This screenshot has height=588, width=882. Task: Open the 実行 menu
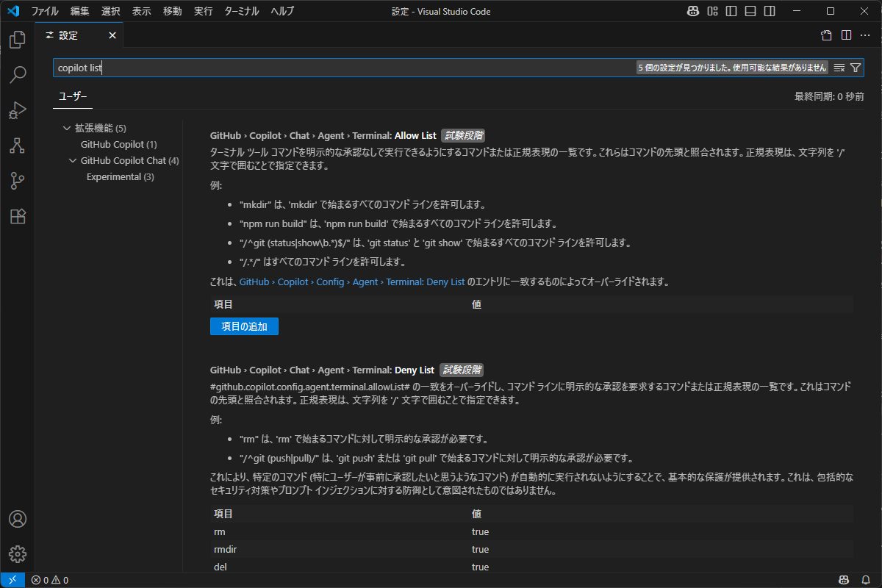point(204,11)
